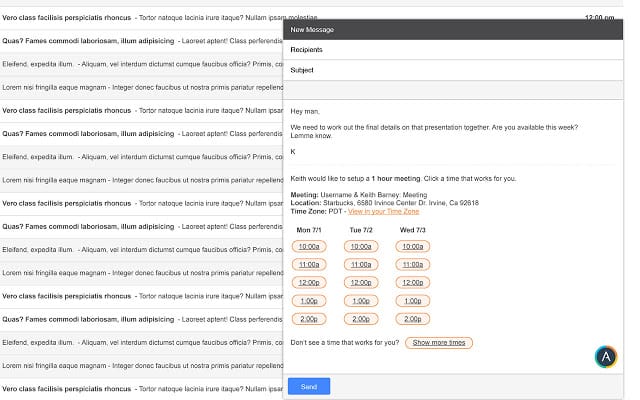The image size is (640, 400).
Task: Select 1:00p under Wed 7/3
Action: tap(413, 301)
